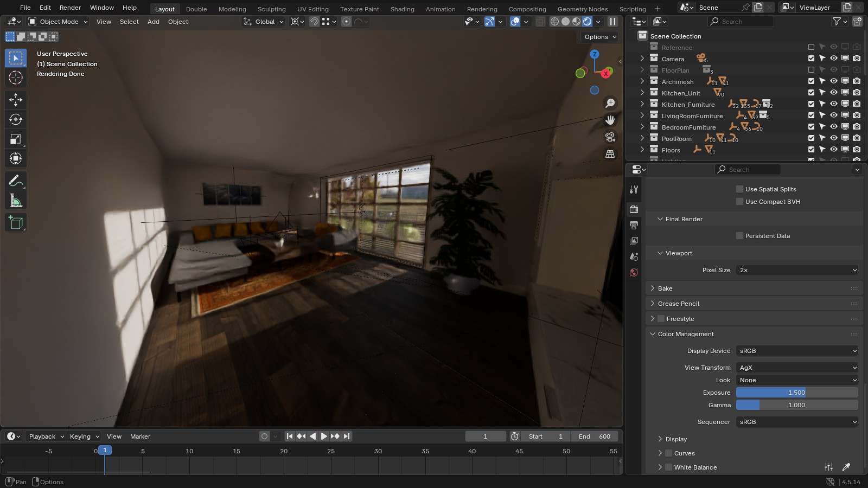Open the Output properties tab

coord(634,225)
